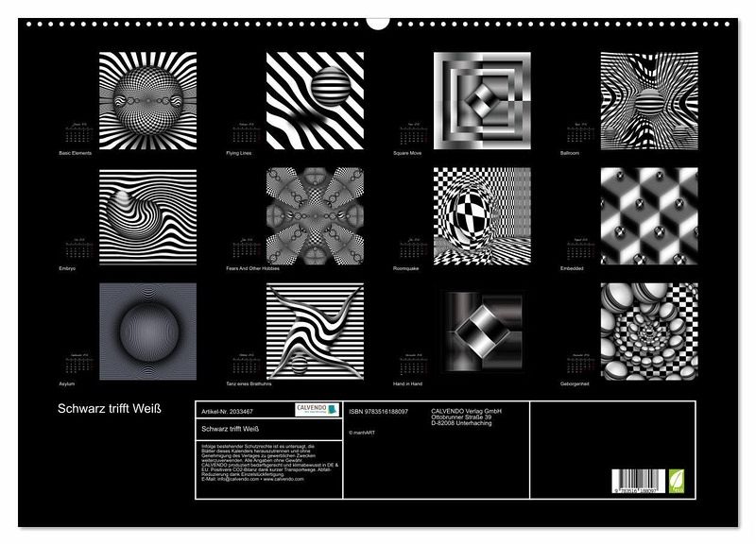Open the Geborgenheit spiral image
This screenshot has height=545, width=756.
point(648,332)
